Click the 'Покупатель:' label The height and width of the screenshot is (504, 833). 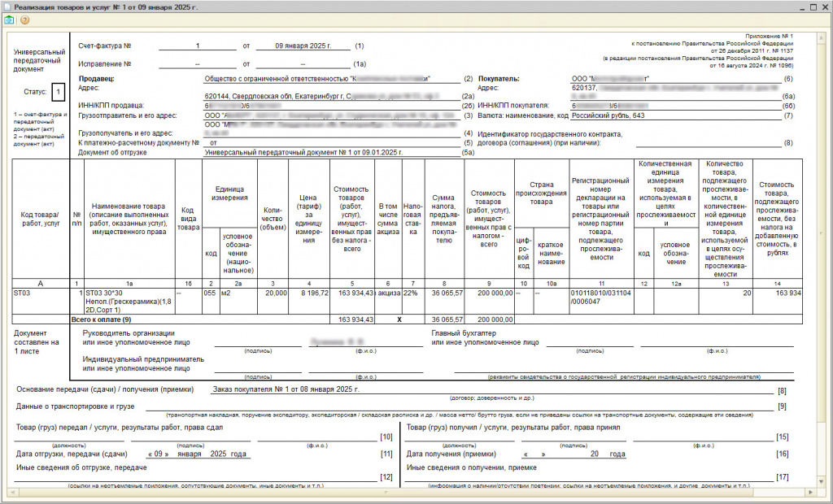point(499,79)
